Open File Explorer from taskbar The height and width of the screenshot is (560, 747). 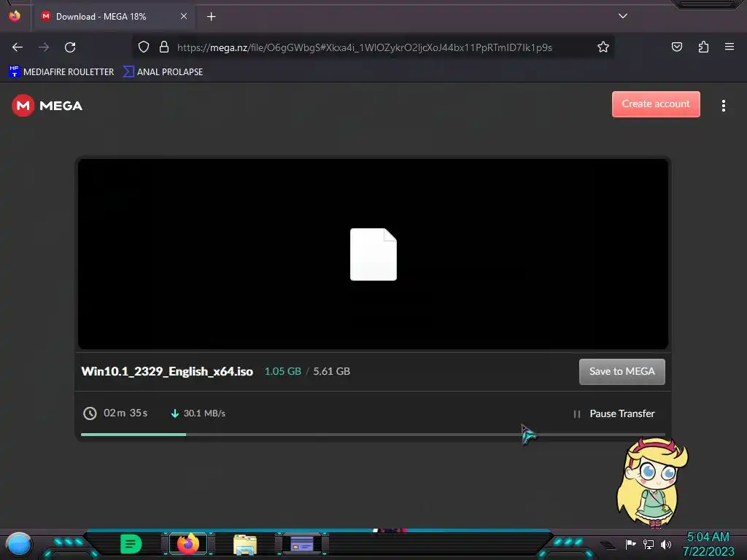pyautogui.click(x=245, y=544)
